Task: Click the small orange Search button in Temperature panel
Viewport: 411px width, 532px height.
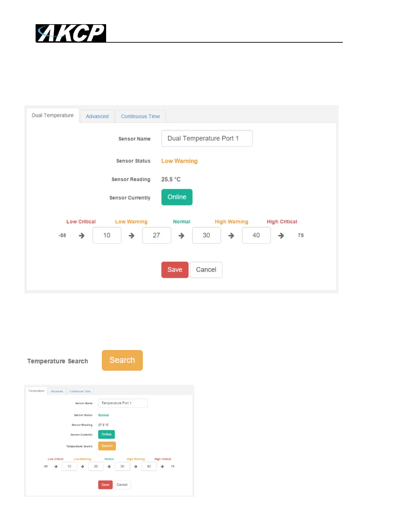Action: [x=107, y=446]
